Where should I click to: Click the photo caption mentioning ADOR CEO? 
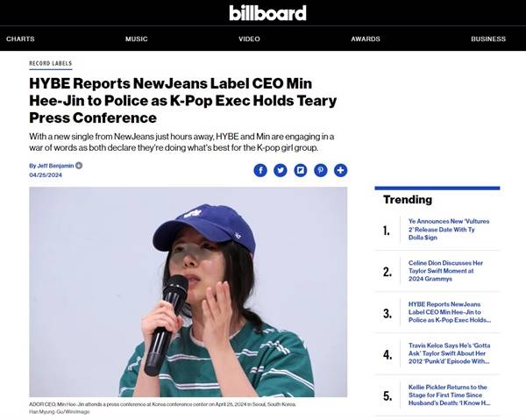(x=163, y=404)
